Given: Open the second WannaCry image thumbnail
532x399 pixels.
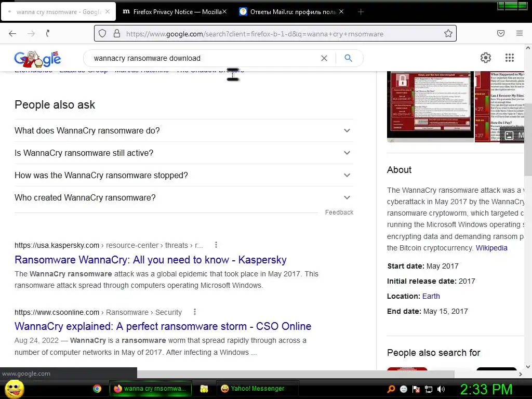Looking at the screenshot, I should [x=499, y=106].
